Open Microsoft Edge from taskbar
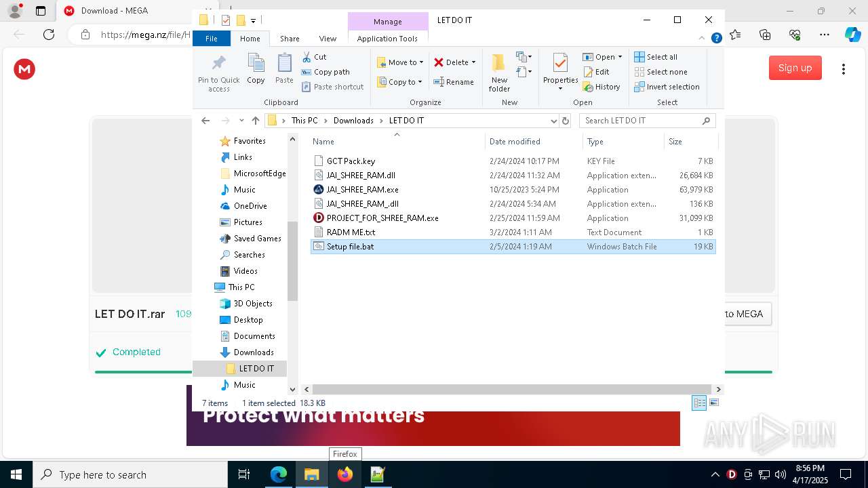The height and width of the screenshot is (488, 868). click(x=279, y=474)
